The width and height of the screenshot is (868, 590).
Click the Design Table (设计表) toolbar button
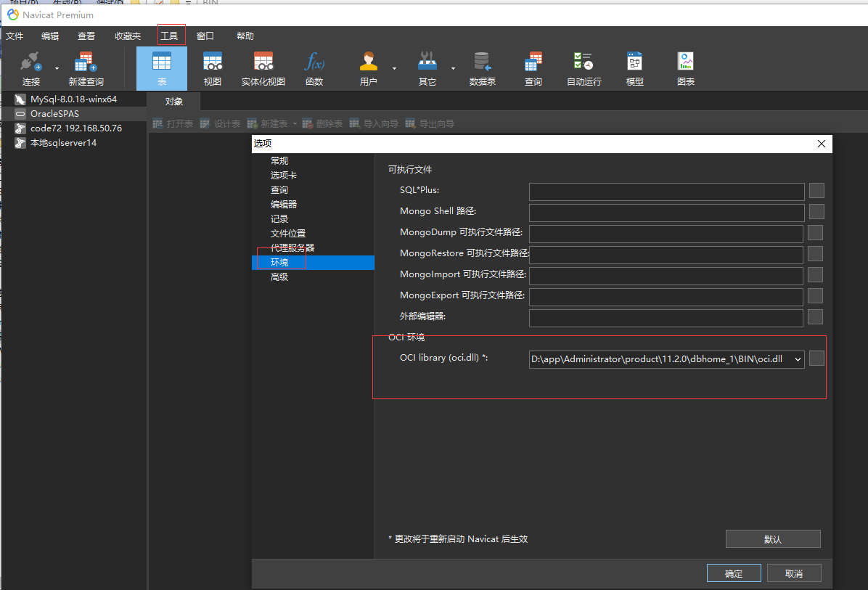(221, 123)
